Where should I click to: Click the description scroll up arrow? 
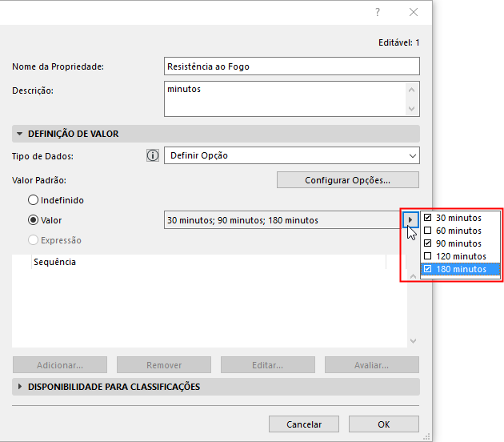click(x=411, y=90)
